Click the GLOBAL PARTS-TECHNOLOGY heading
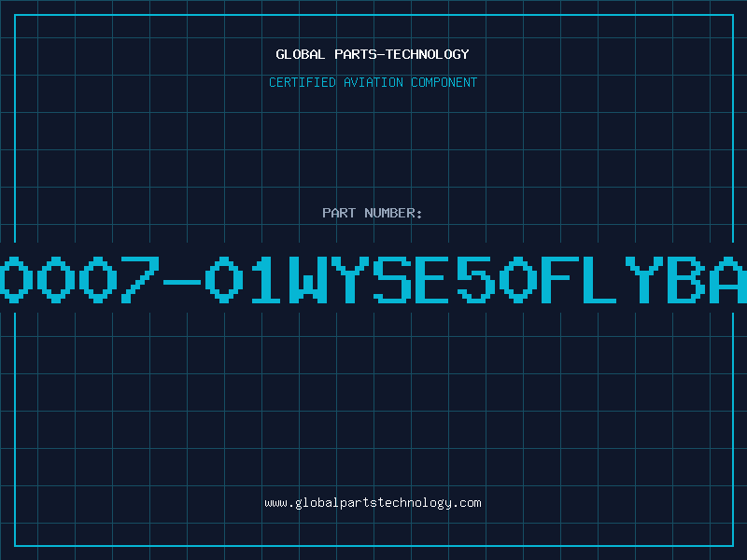Viewport: 747px width, 560px height. point(373,54)
